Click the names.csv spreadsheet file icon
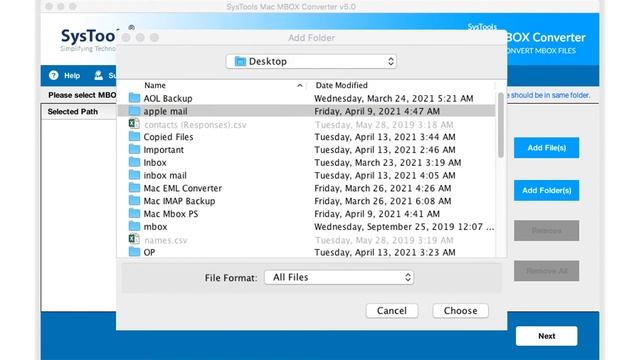The width and height of the screenshot is (640, 360). (x=134, y=239)
